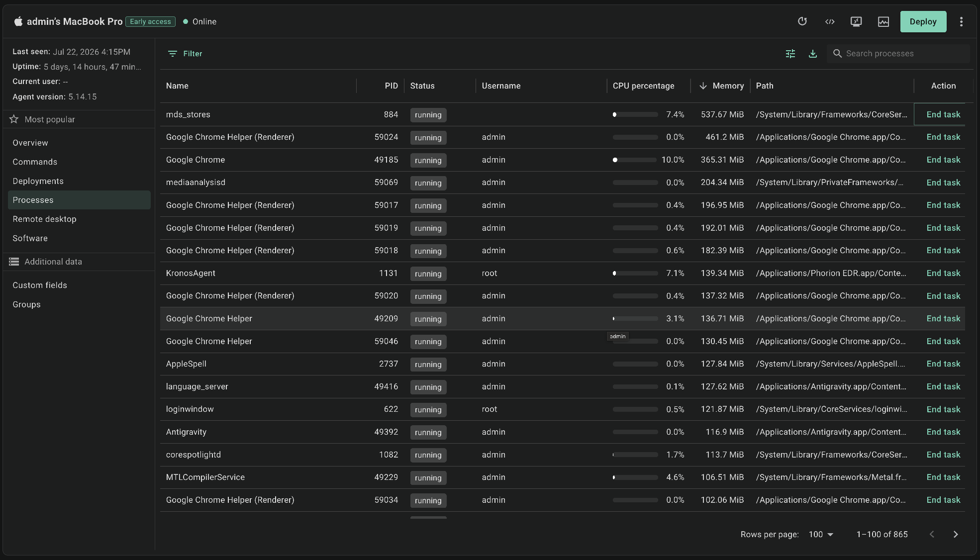Go to the previous page arrow

tap(932, 534)
